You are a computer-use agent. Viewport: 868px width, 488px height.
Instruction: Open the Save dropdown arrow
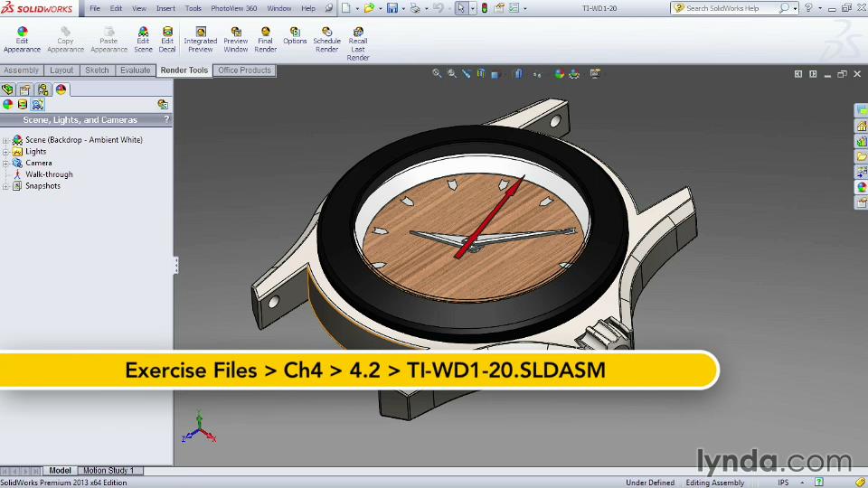403,8
